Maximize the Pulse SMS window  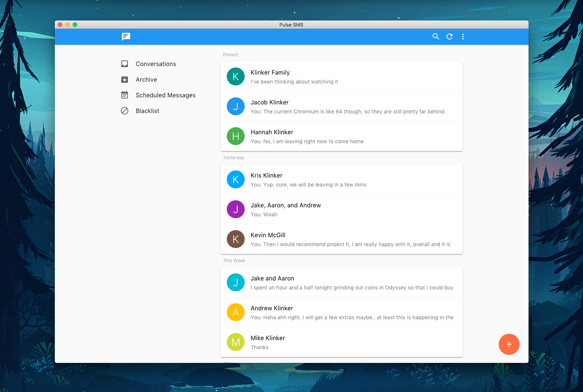coord(75,25)
